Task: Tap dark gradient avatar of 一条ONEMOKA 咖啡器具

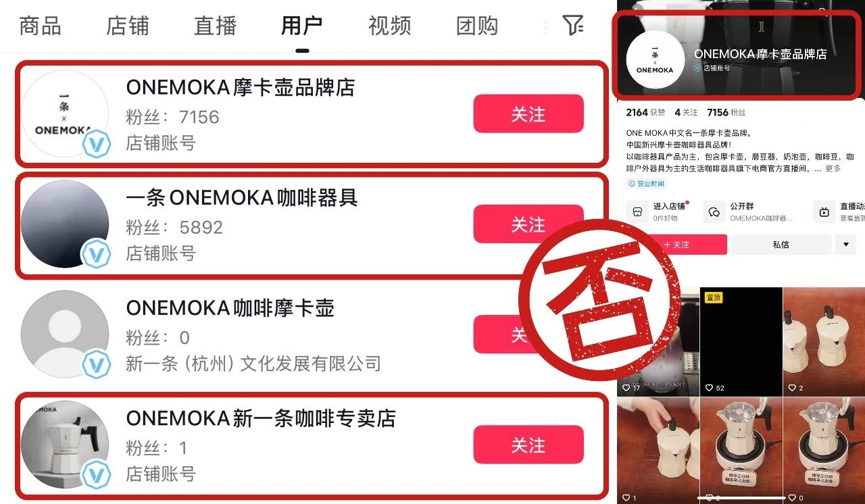Action: pos(65,224)
